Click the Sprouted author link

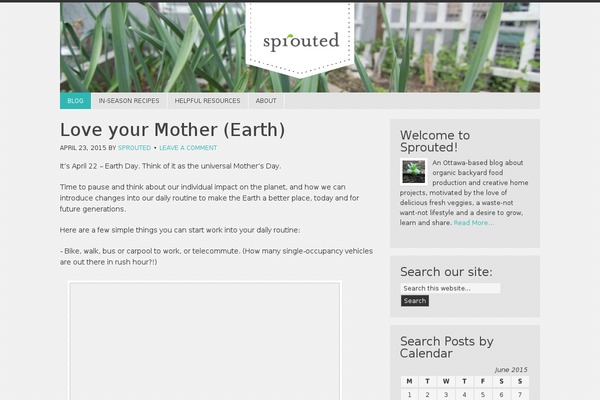pos(134,148)
